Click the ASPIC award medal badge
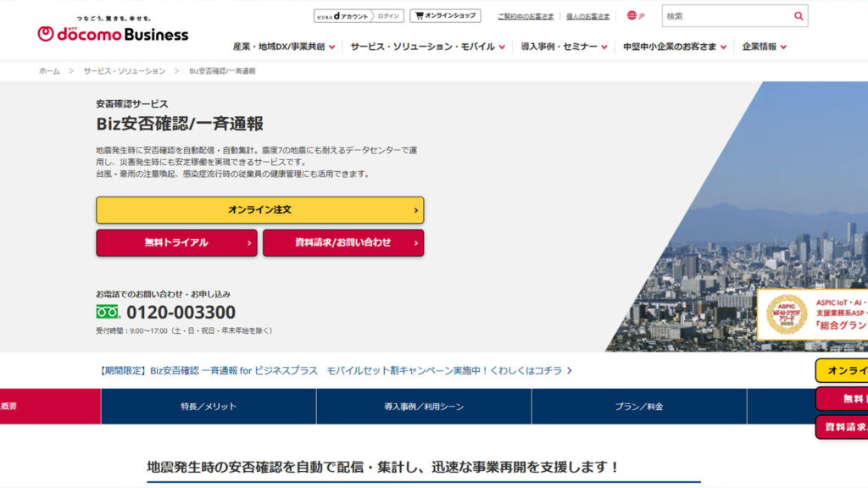The image size is (868, 488). pos(786,313)
